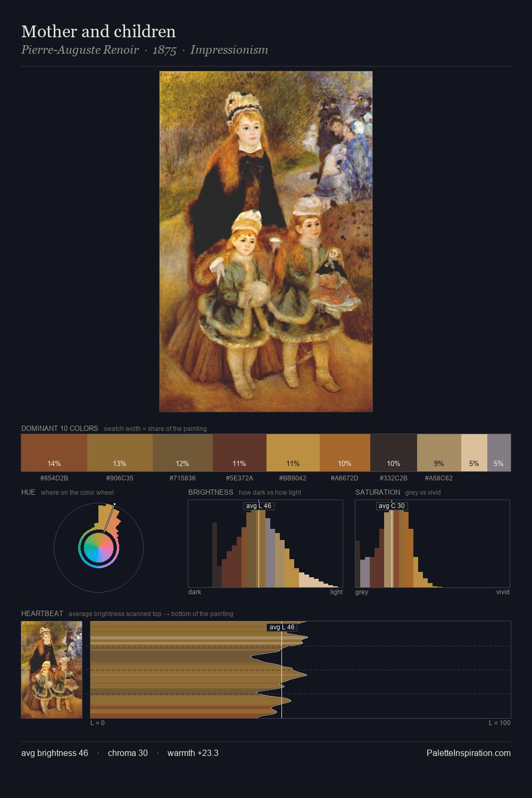Click 'avg brightness 46' in footer
This screenshot has height=798, width=532.
click(55, 753)
